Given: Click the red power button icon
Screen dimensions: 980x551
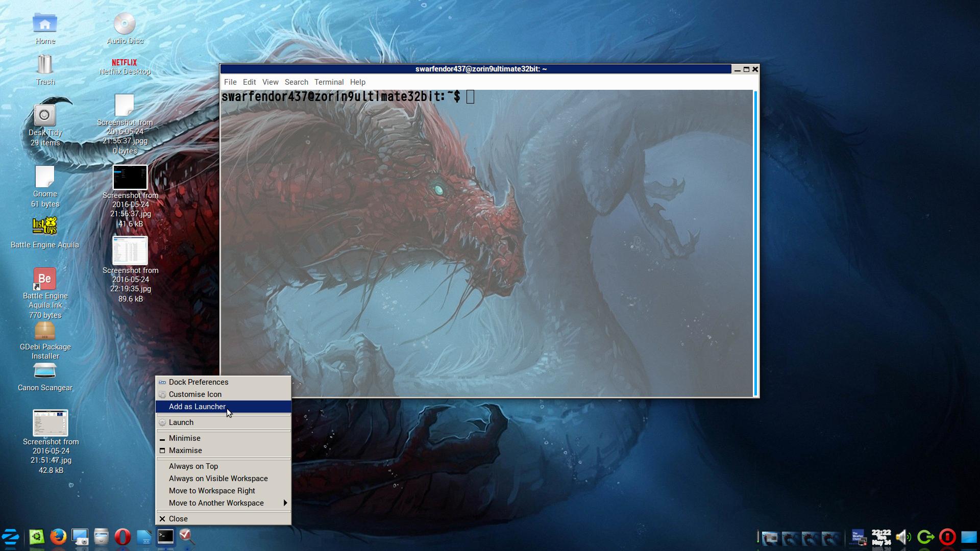Looking at the screenshot, I should 947,537.
